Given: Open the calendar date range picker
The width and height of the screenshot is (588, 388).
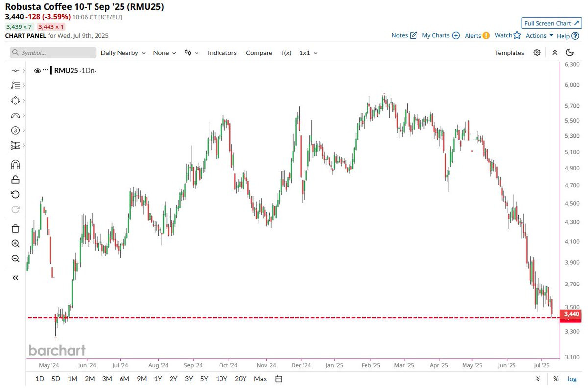Looking at the screenshot, I should click(x=279, y=379).
